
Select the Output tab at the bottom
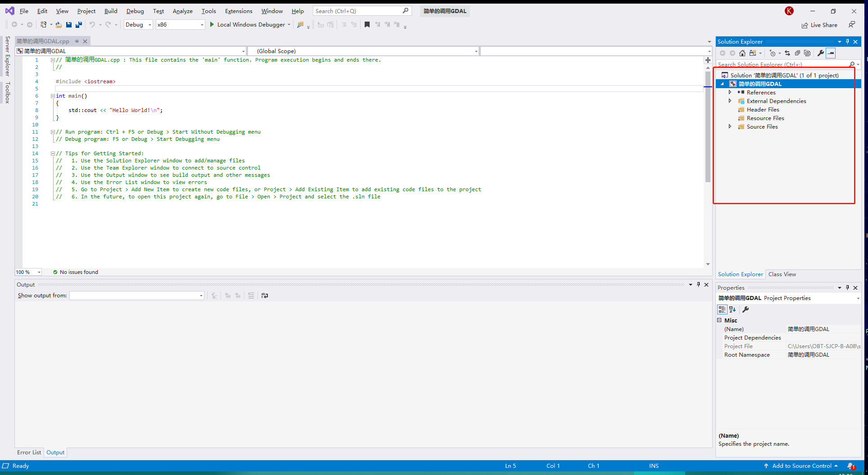point(55,453)
